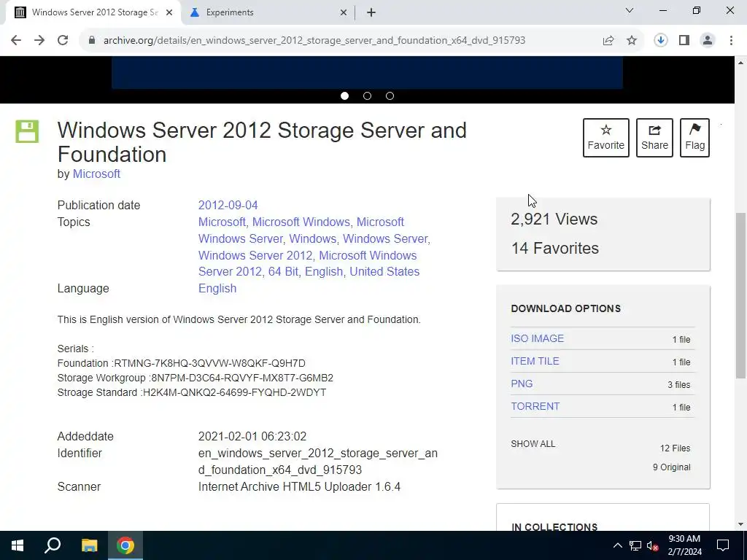
Task: Add item to favorites with Favorite button
Action: [x=606, y=138]
